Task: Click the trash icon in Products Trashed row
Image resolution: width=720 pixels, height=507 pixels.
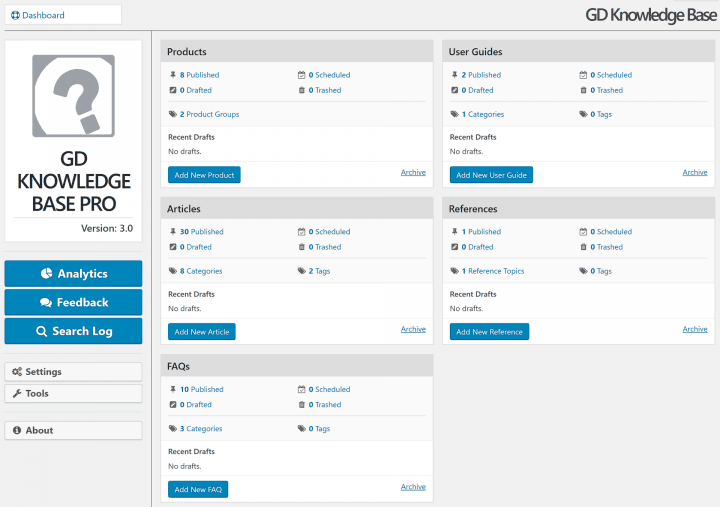Action: (x=302, y=90)
